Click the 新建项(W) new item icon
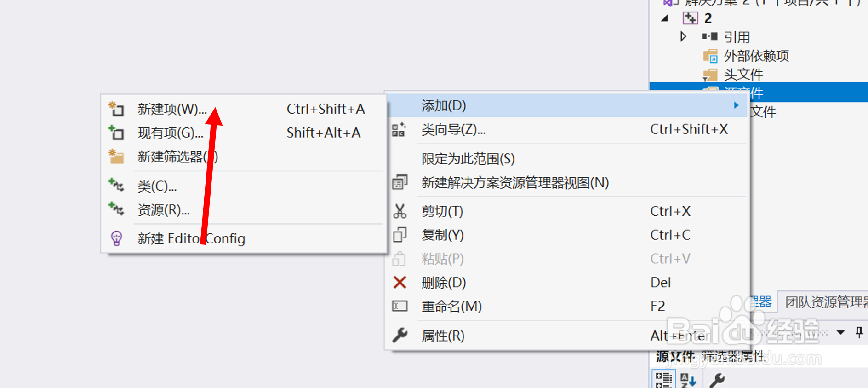868x388 pixels. point(116,109)
